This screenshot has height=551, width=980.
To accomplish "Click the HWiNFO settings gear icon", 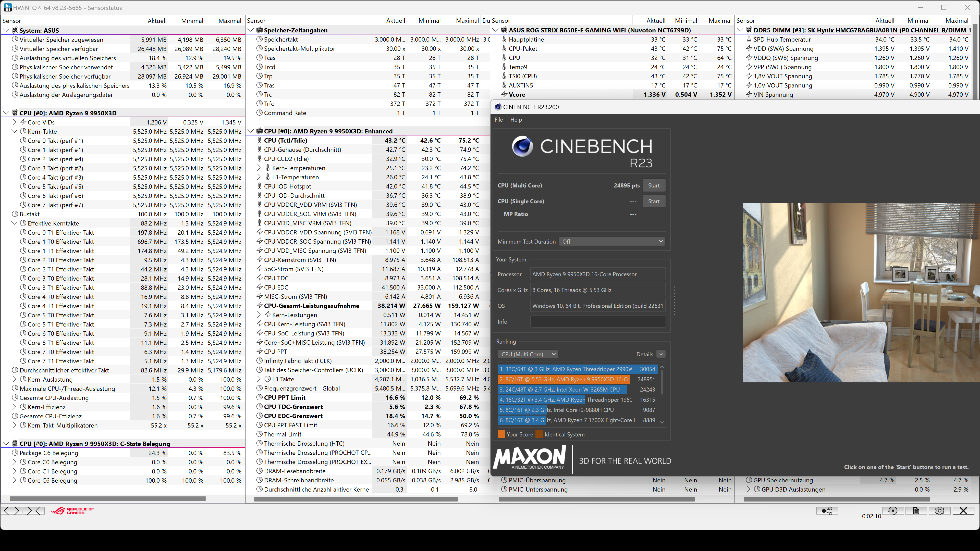I will pos(939,511).
